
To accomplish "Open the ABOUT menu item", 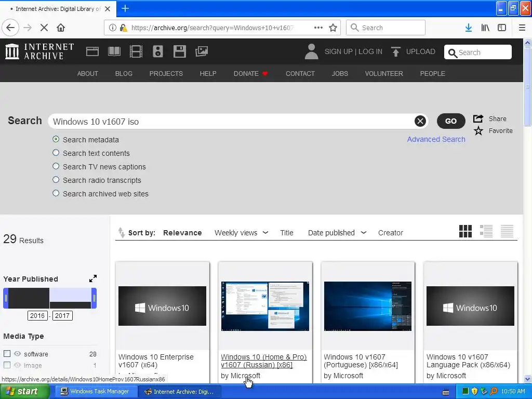I will click(x=87, y=74).
